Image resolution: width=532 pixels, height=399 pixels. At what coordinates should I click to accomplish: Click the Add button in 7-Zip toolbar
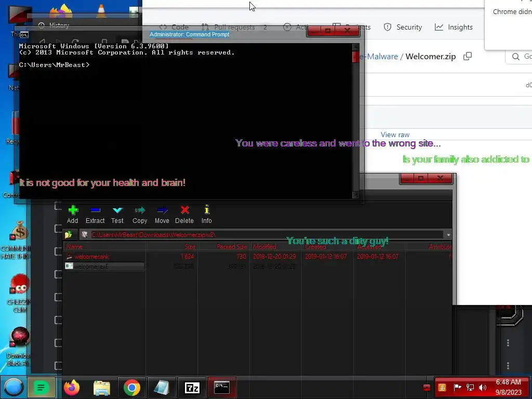73,215
